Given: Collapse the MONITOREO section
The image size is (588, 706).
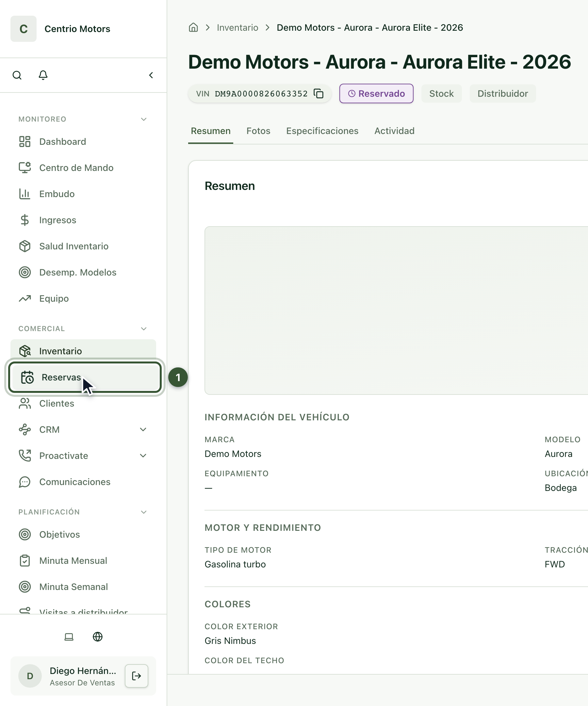Looking at the screenshot, I should pos(144,119).
